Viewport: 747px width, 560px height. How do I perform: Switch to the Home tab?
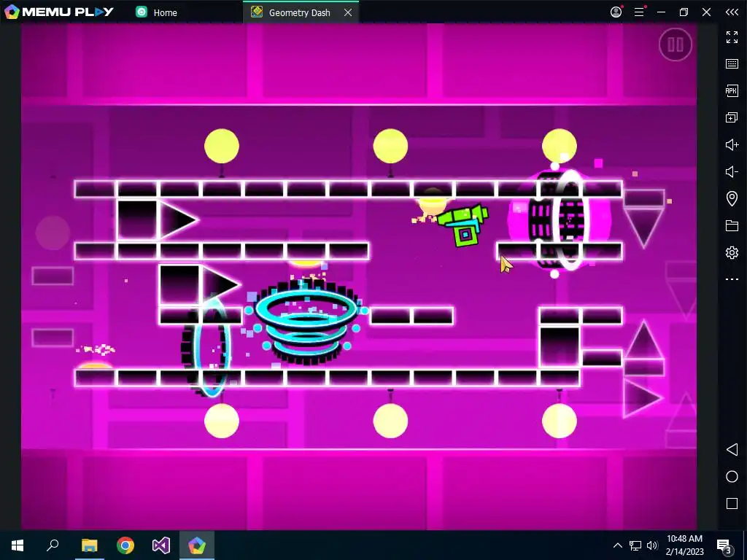coord(157,12)
